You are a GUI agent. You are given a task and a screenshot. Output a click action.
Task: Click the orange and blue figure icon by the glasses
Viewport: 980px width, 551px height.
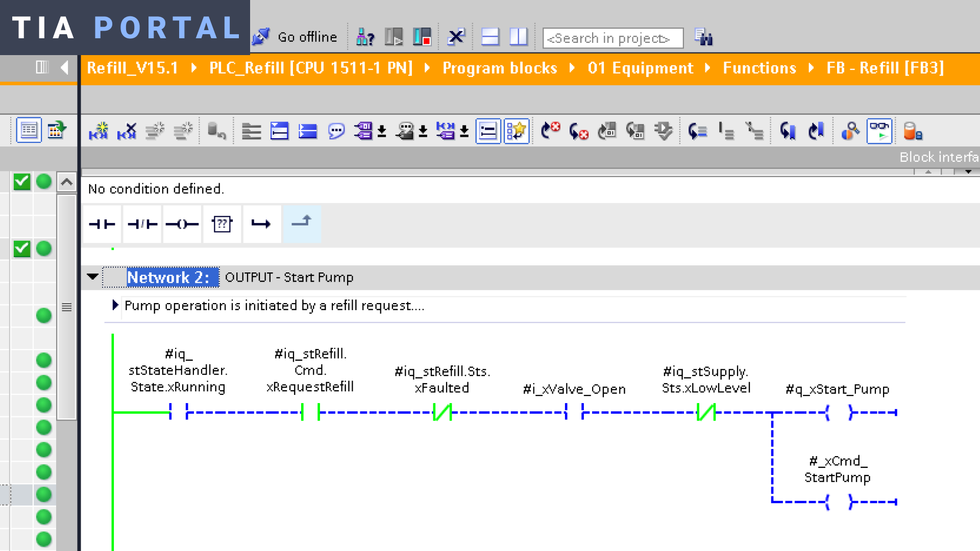[x=850, y=131]
